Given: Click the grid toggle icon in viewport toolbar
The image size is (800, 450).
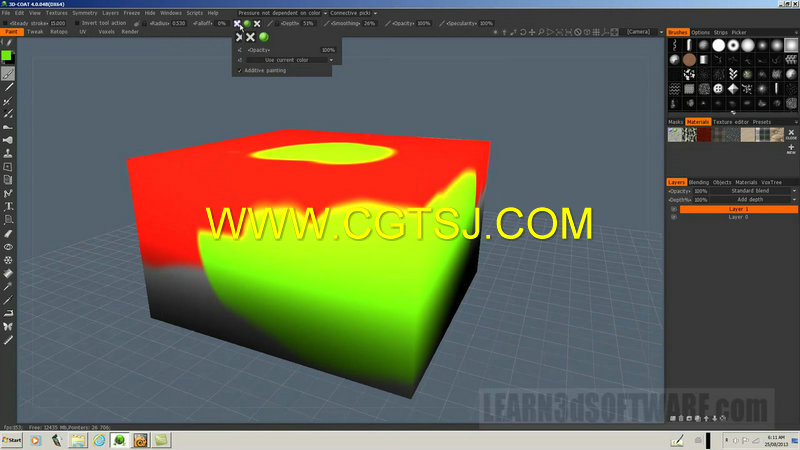Looking at the screenshot, I should (596, 32).
